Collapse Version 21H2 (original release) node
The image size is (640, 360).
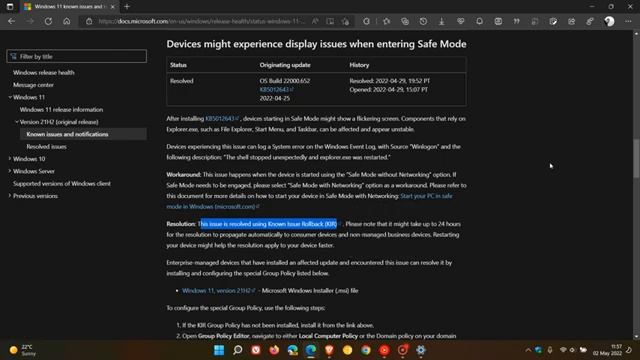coord(17,122)
